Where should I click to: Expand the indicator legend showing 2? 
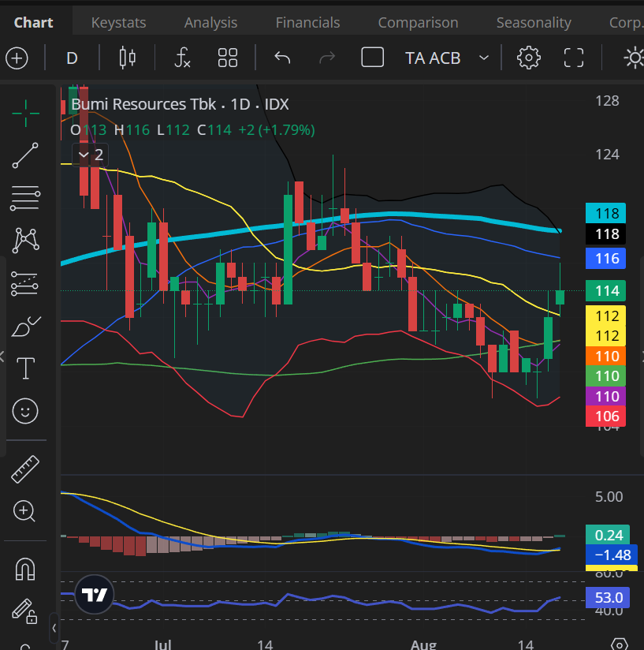point(91,155)
